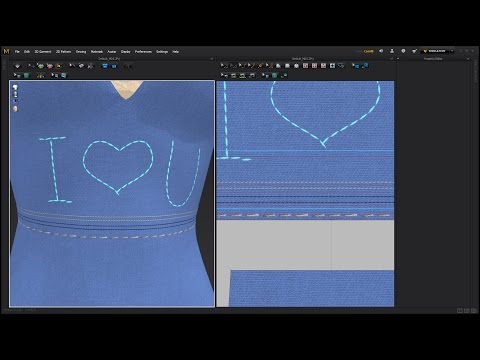This screenshot has width=480, height=360.
Task: Toggle the avatar head icon in 3D viewport corner
Action: (15, 109)
